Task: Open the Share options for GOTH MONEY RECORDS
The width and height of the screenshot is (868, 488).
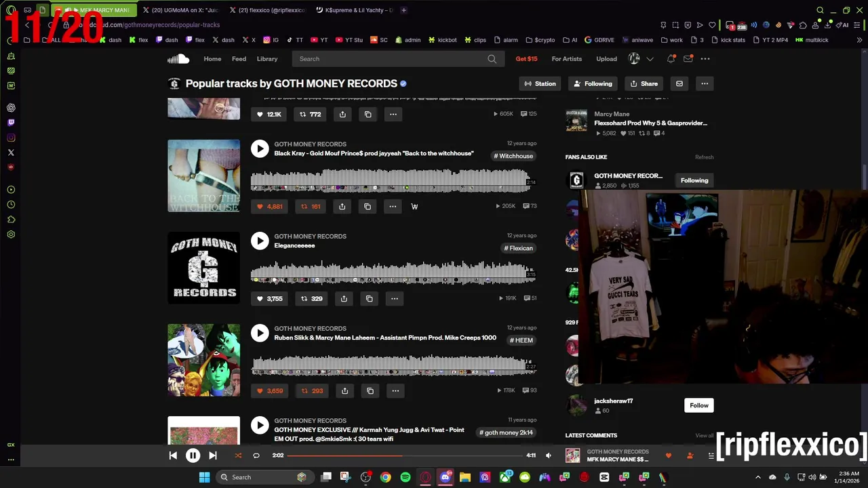Action: (x=644, y=83)
